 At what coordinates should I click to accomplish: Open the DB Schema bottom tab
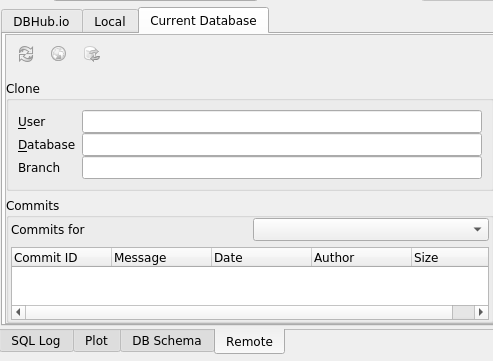tap(167, 341)
